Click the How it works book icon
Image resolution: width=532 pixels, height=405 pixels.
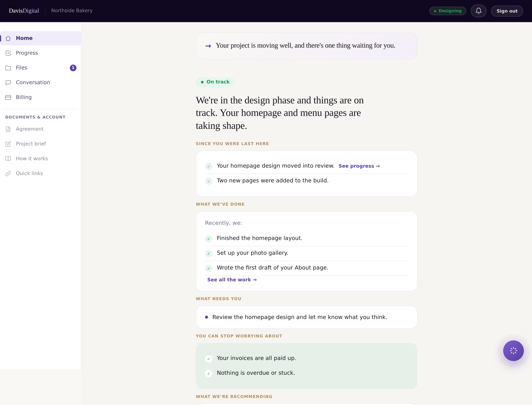pos(8,159)
